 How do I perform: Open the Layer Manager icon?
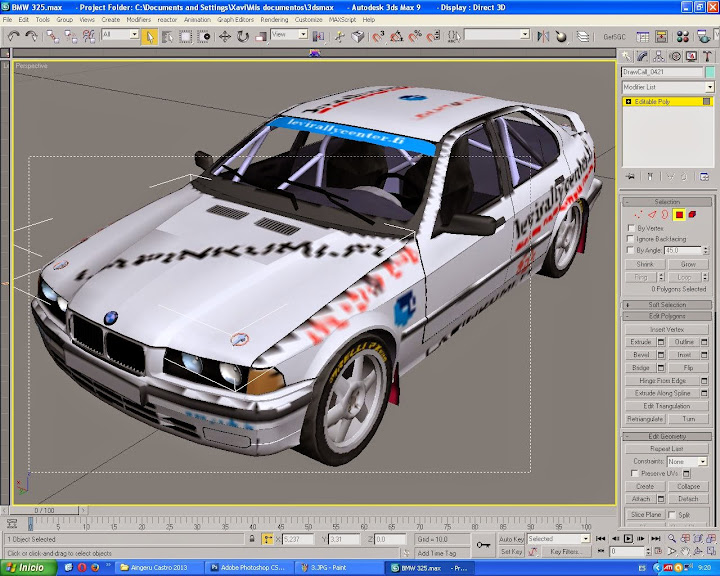click(x=583, y=36)
